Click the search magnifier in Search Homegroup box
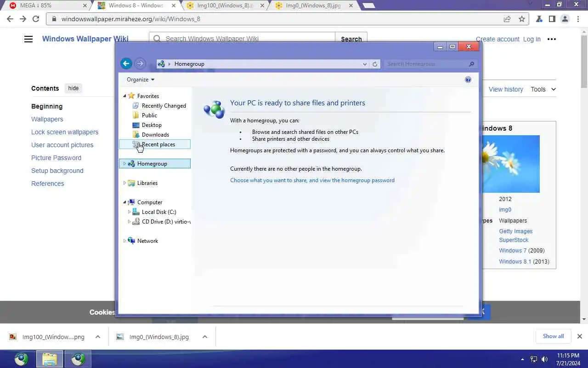588x368 pixels. 471,64
